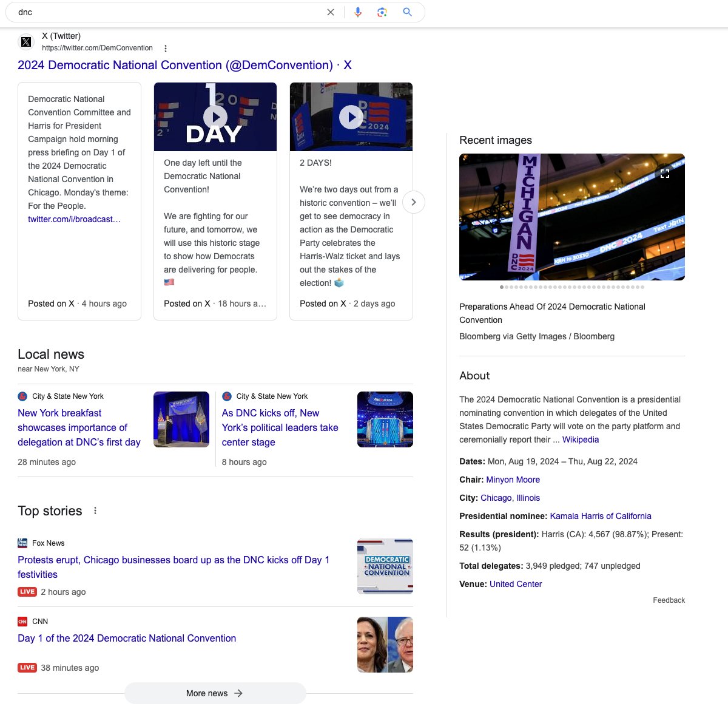728x709 pixels.
Task: Click the podium thumbnail of the breakfast article
Action: [x=181, y=419]
